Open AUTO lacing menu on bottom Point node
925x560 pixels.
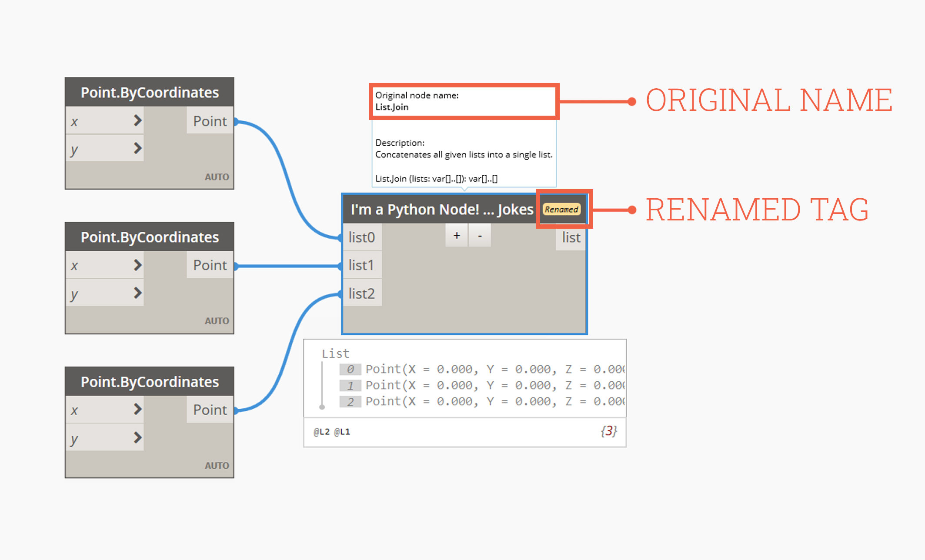(217, 466)
